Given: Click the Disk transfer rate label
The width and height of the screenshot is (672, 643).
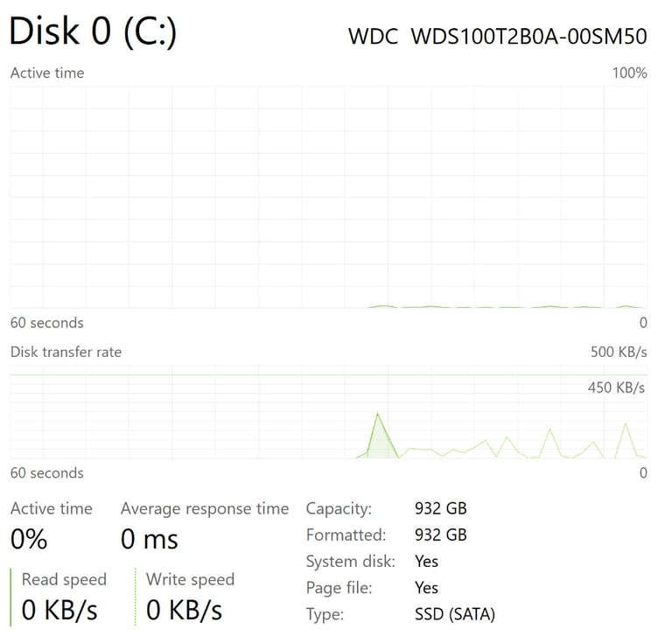Looking at the screenshot, I should [66, 352].
